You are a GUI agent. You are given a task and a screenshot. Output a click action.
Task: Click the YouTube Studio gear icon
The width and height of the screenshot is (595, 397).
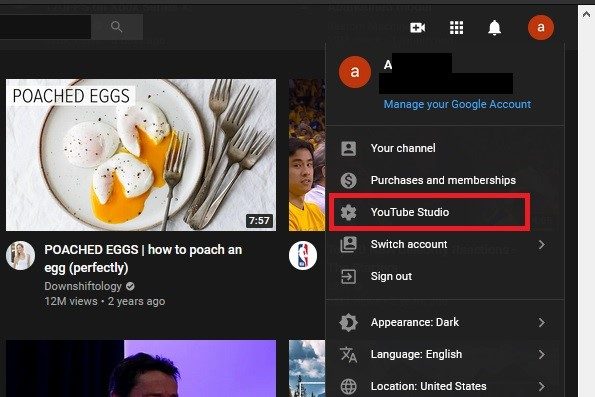348,212
